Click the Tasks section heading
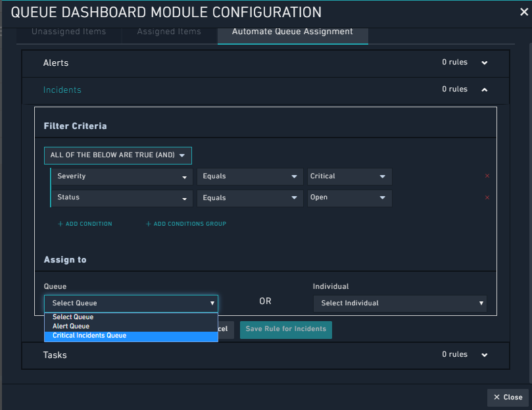The height and width of the screenshot is (410, 532). click(55, 355)
